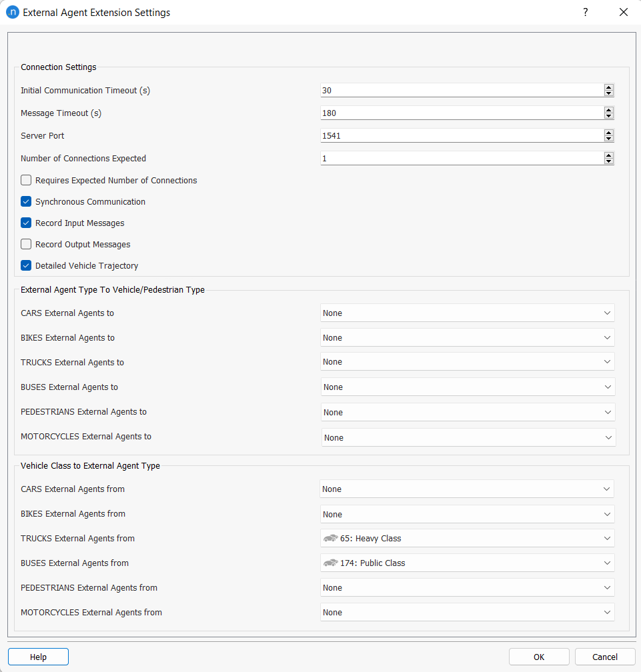Increase Initial Communication Timeout with the up arrow

tap(608, 87)
